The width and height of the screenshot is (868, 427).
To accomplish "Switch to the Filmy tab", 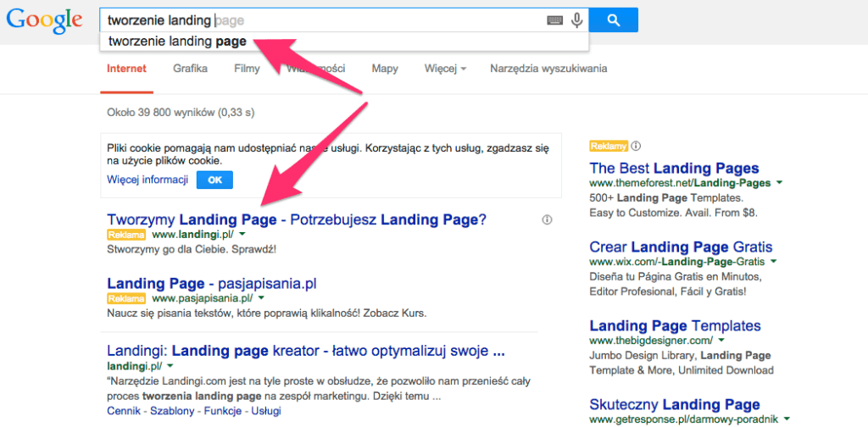I will pos(247,69).
